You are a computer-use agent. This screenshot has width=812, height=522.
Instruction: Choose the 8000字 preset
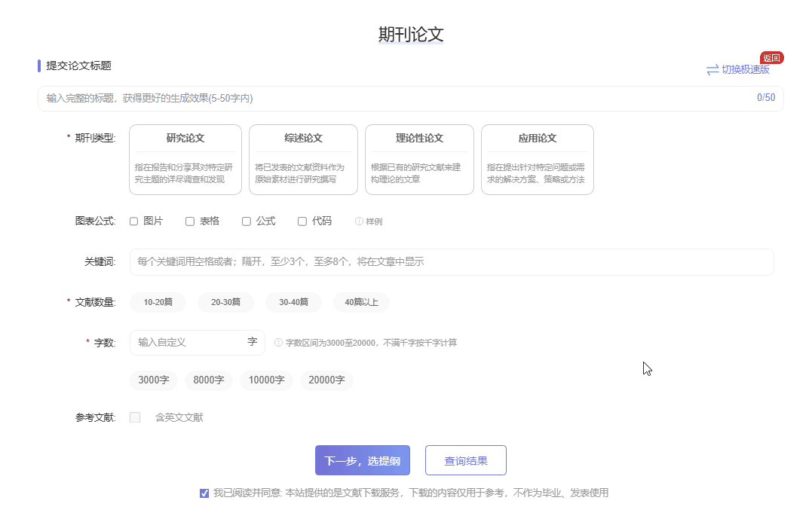tap(209, 380)
